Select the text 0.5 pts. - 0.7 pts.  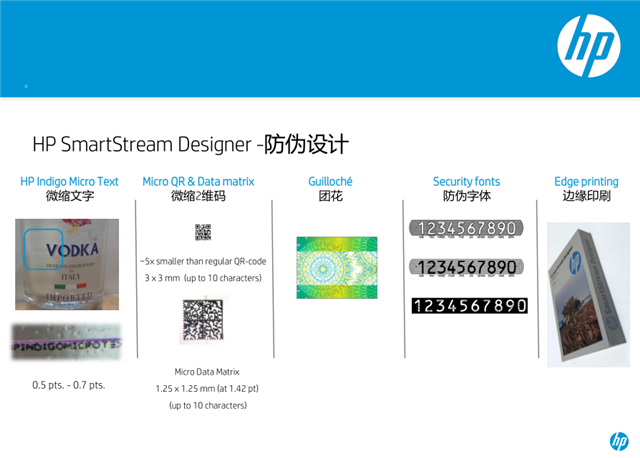pos(69,385)
